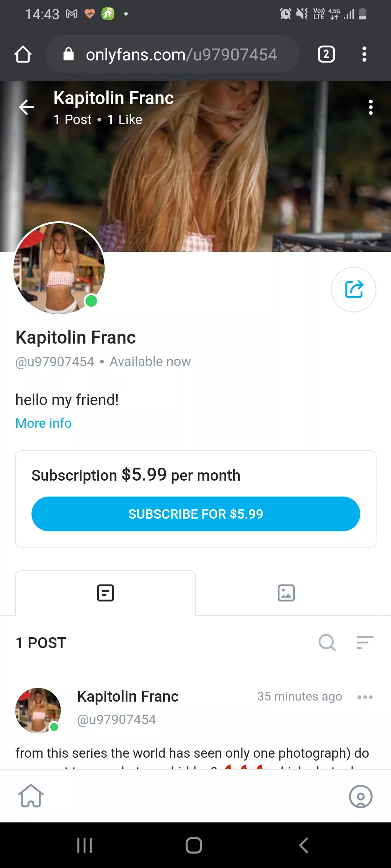The image size is (391, 868).
Task: Share the Kapitolin Franc profile
Action: coord(354,289)
